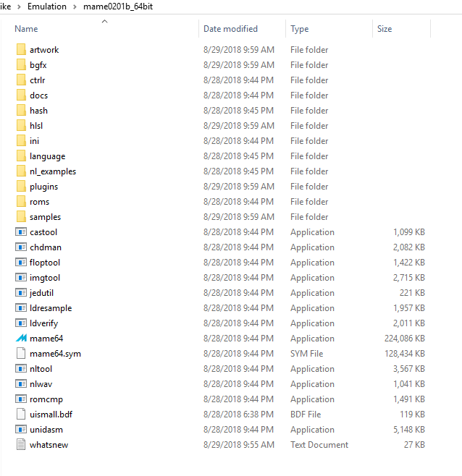Click the mame64 MAME logo icon
This screenshot has width=462, height=476.
pos(21,338)
